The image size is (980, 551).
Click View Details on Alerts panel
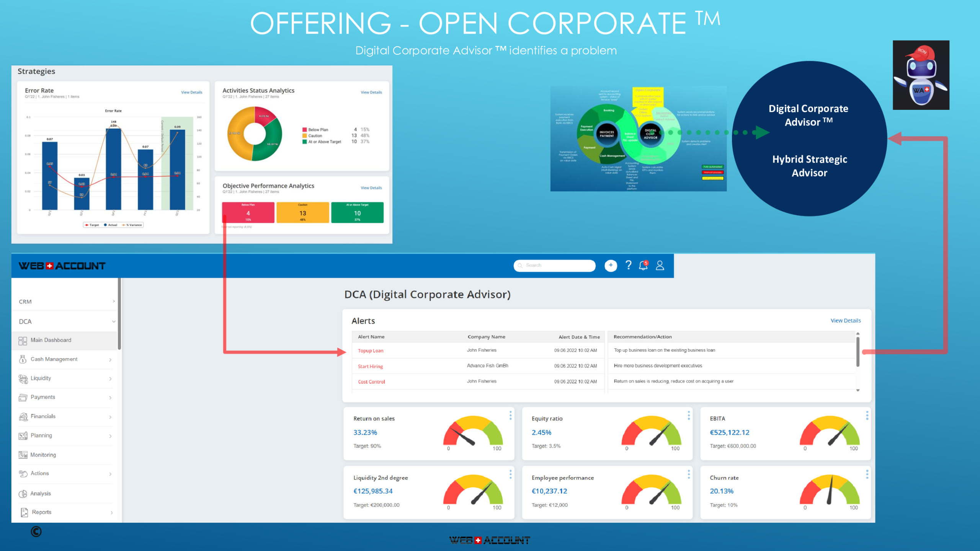[845, 321]
